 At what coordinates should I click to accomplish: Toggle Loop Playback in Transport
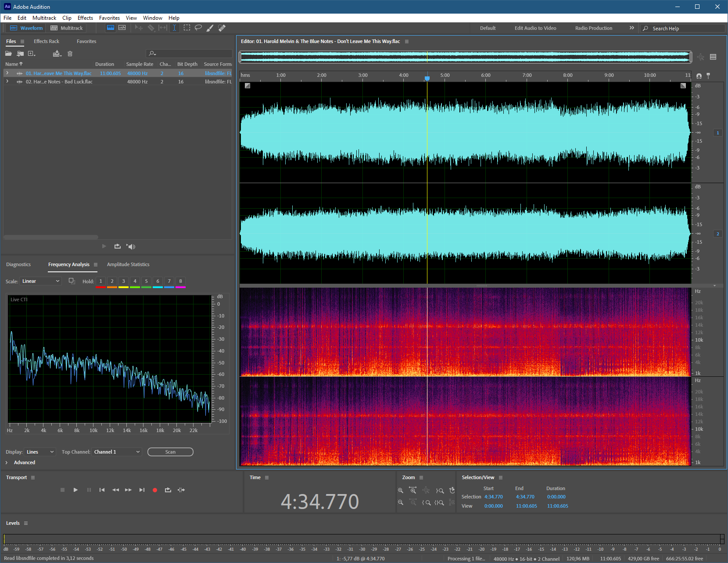(168, 490)
